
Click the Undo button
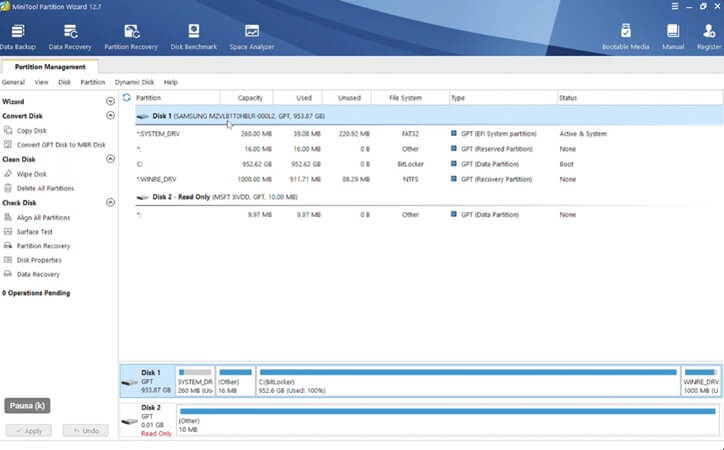pos(85,431)
